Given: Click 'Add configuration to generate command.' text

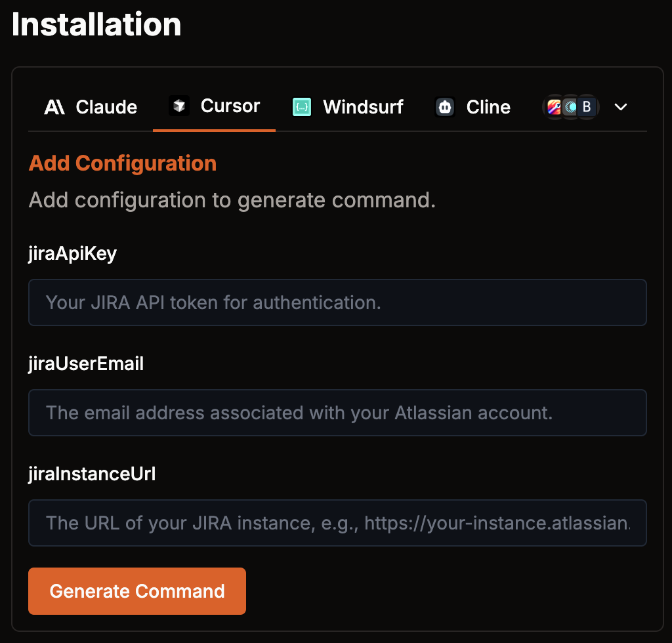Looking at the screenshot, I should point(232,200).
